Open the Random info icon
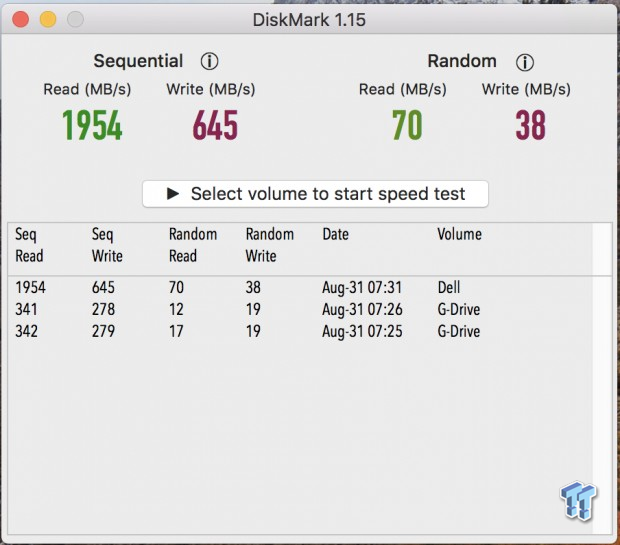This screenshot has height=545, width=620. click(x=525, y=62)
